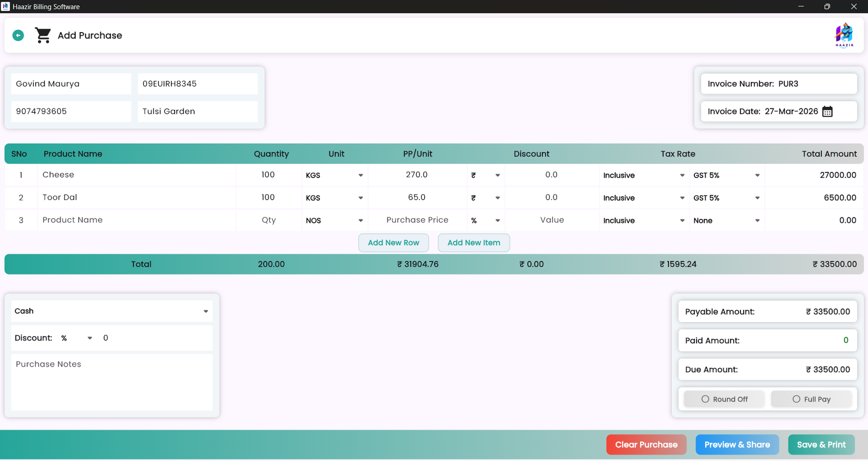Open Inclusive tax dropdown for Cheese

[644, 175]
